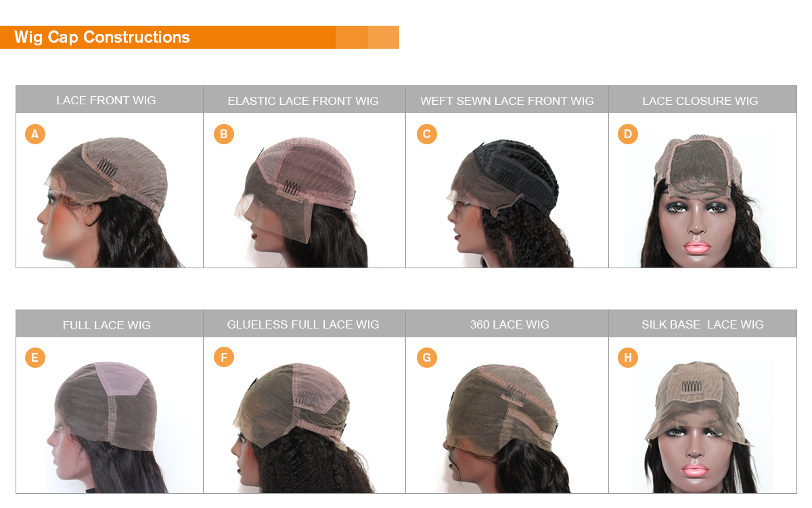This screenshot has width=812, height=508.
Task: Click the orange C badge
Action: click(x=426, y=134)
